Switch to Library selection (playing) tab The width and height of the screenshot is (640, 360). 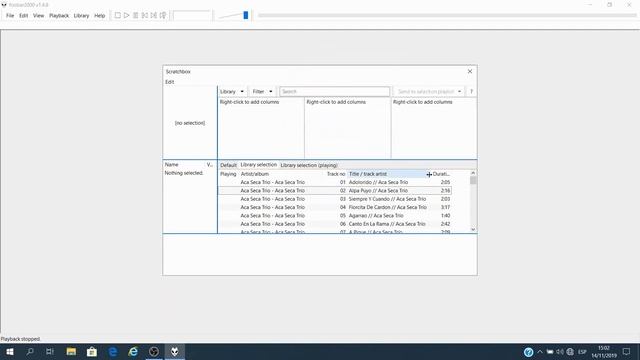(309, 165)
